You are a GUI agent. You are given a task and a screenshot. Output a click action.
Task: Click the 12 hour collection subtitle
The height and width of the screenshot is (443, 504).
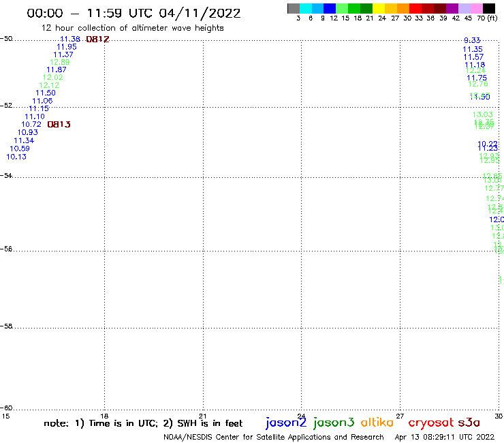tap(132, 28)
